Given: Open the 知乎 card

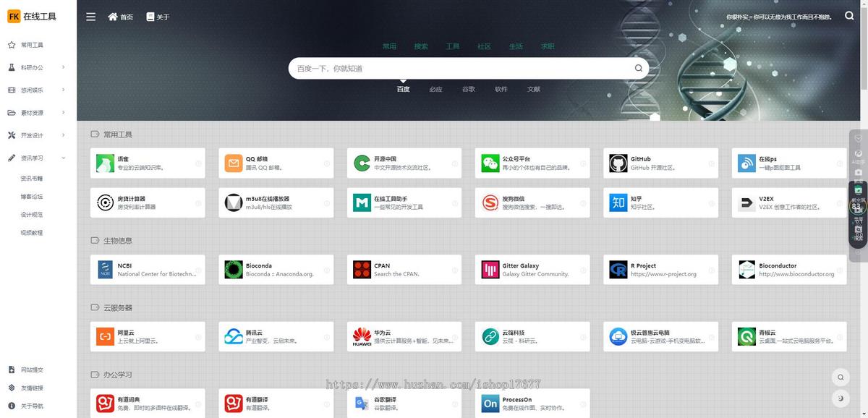Looking at the screenshot, I should point(661,202).
